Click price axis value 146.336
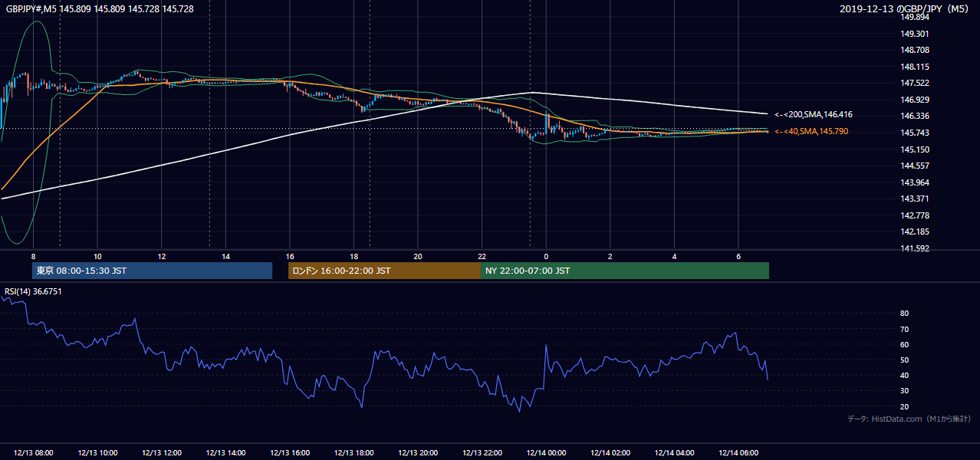 916,117
